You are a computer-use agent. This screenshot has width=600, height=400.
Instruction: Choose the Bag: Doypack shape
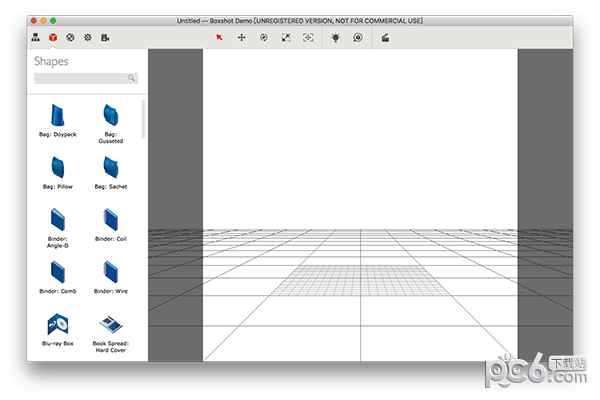point(58,120)
